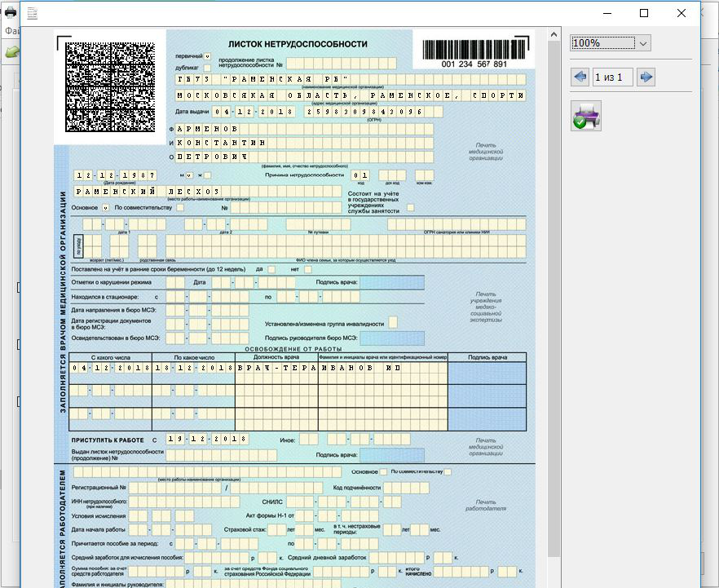Open the 100% zoom dropdown arrow
This screenshot has height=588, width=719.
click(x=643, y=43)
